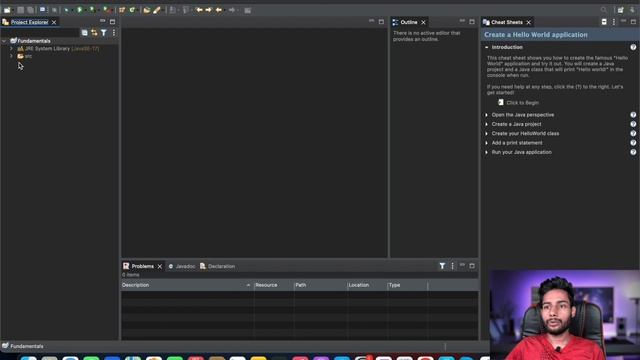The height and width of the screenshot is (360, 640).
Task: Collapse the Fundamentals project node
Action: coord(4,41)
